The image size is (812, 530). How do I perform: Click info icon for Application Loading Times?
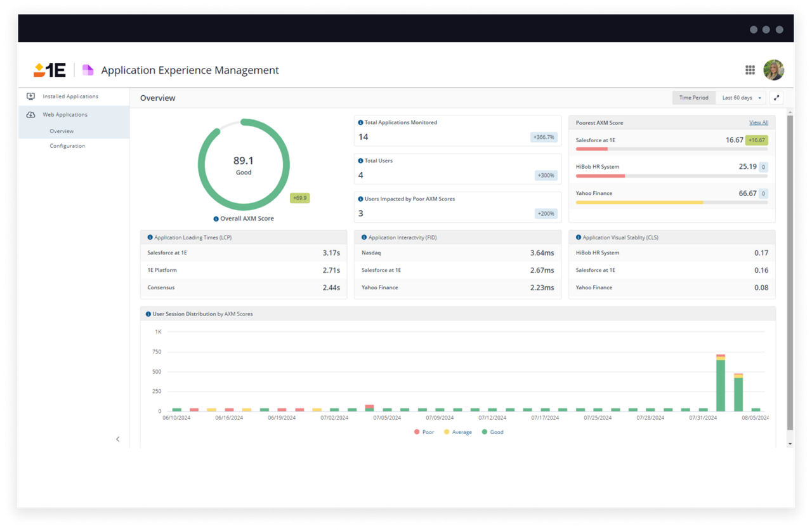pos(150,237)
